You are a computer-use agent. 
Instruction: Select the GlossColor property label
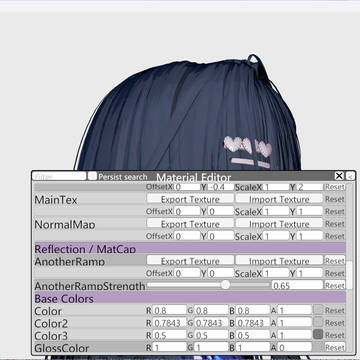[x=62, y=347]
